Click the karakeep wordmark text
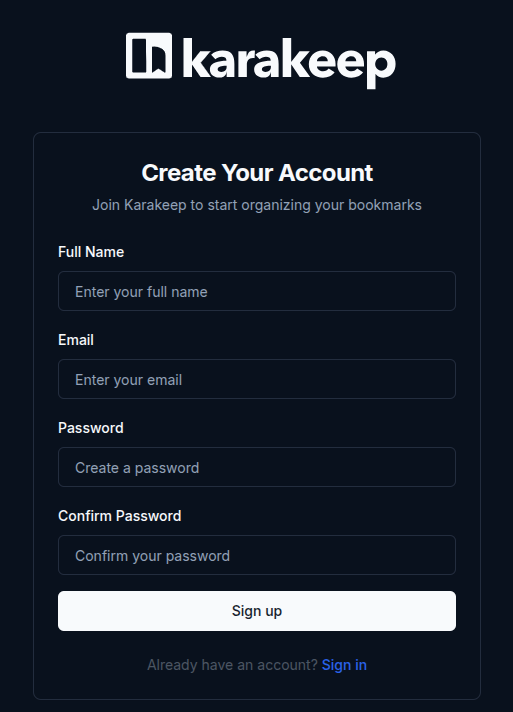This screenshot has width=513, height=712. pyautogui.click(x=289, y=63)
